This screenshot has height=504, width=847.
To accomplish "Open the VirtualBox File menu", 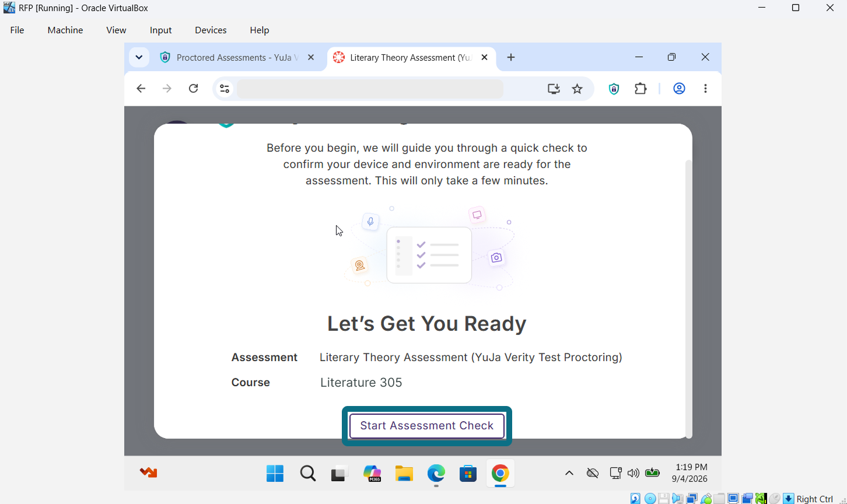I will coord(17,30).
